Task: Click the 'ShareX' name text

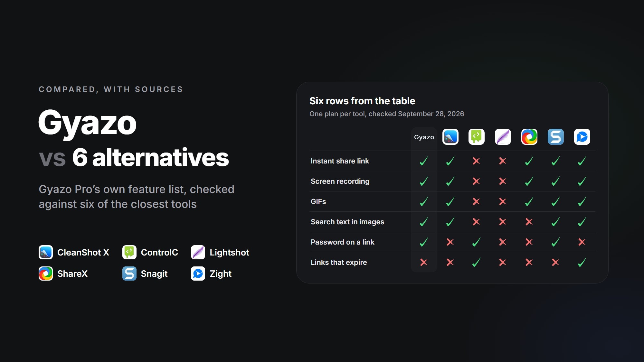Action: [72, 274]
